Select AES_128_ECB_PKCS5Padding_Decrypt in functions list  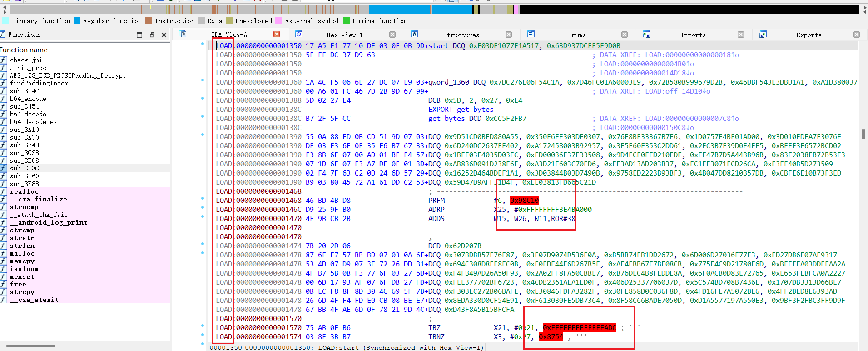tap(68, 75)
